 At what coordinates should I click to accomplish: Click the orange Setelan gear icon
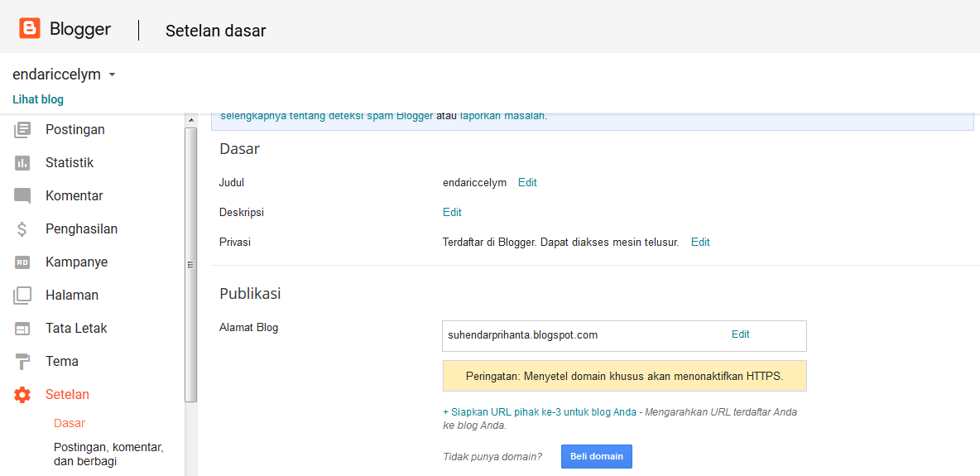pyautogui.click(x=22, y=395)
